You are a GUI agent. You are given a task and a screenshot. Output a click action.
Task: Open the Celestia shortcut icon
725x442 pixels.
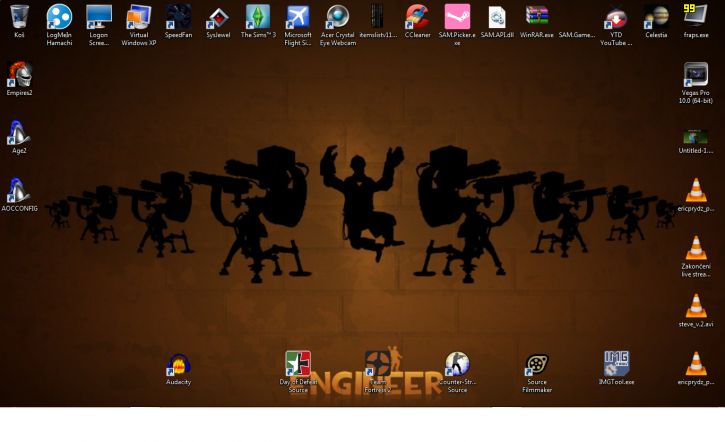click(656, 17)
